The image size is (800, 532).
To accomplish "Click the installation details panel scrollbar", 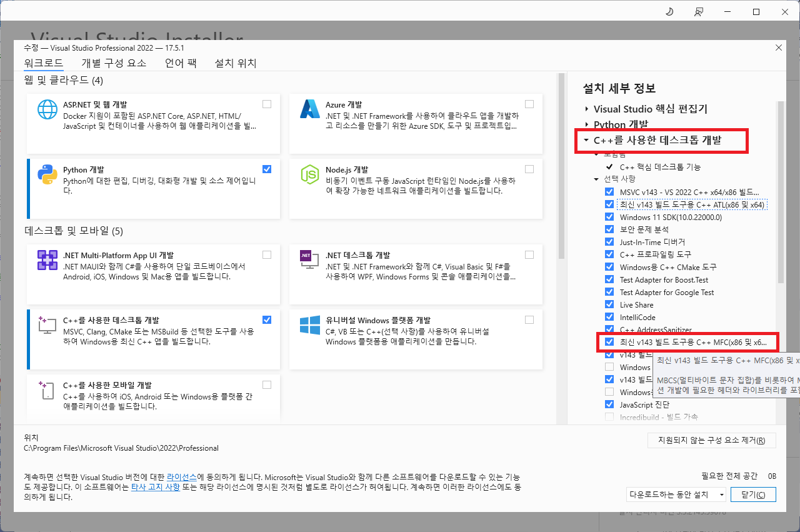I will pyautogui.click(x=780, y=192).
